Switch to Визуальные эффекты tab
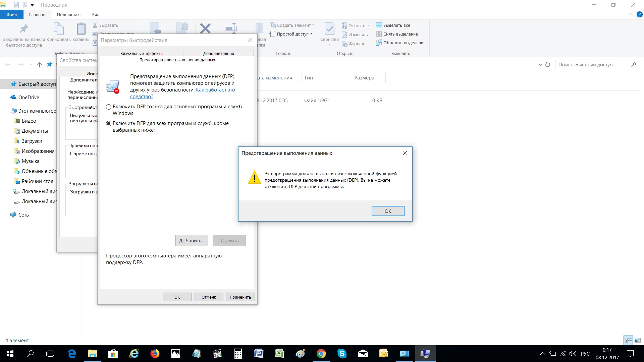The height and width of the screenshot is (362, 644). click(x=142, y=53)
